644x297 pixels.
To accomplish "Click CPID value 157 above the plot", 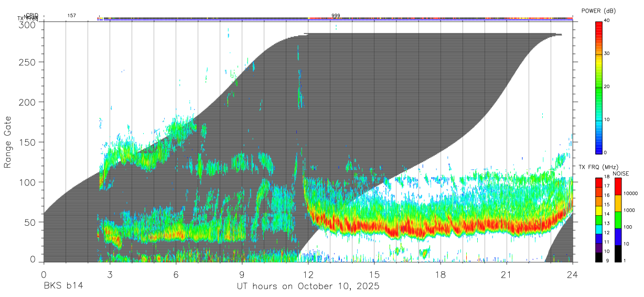I will point(71,16).
